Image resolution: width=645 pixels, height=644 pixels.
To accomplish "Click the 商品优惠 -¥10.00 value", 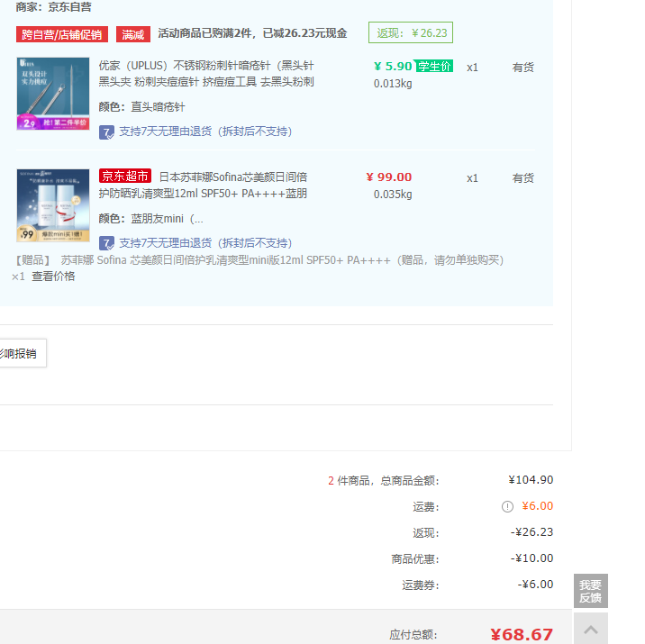I will 531,558.
